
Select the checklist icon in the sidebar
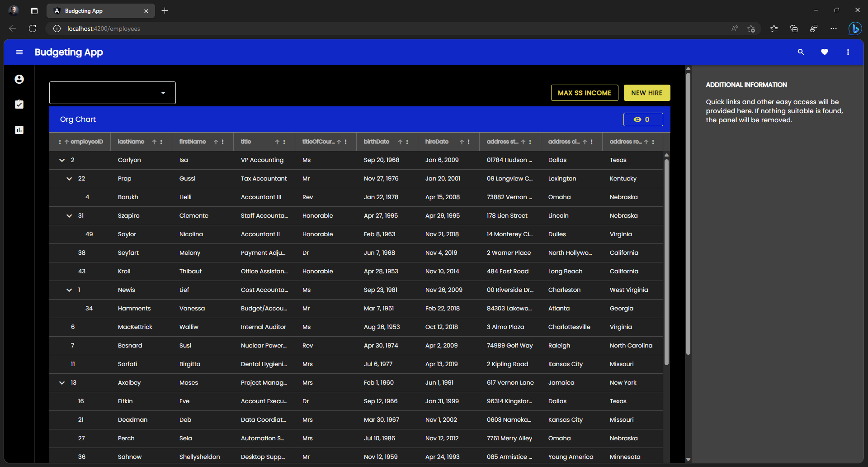click(19, 104)
